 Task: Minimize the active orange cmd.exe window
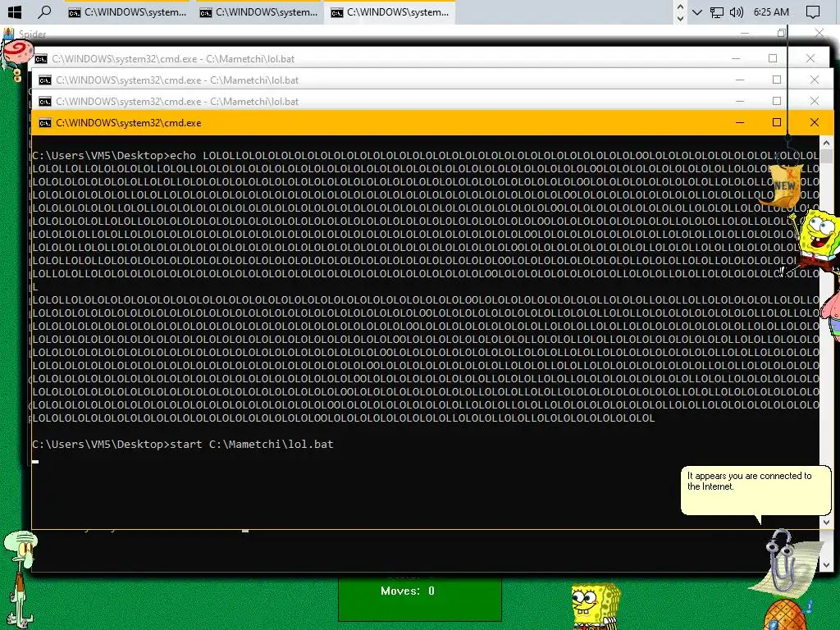(x=740, y=123)
